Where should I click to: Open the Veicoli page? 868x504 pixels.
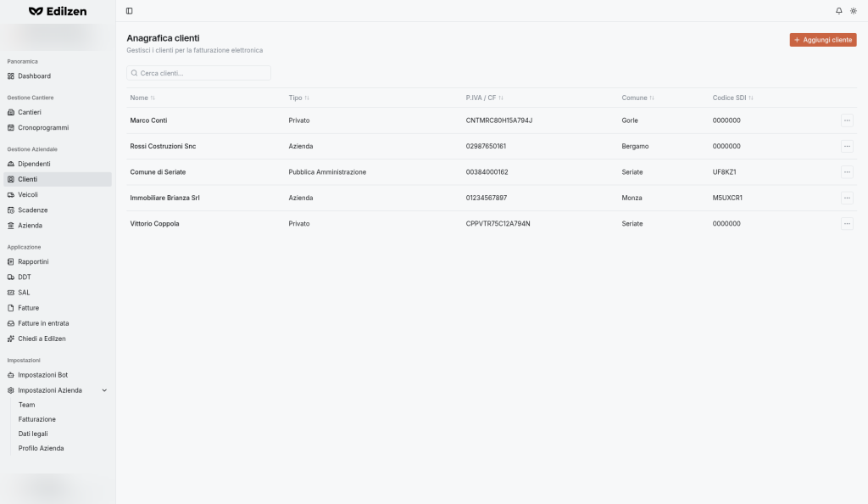pos(58,195)
